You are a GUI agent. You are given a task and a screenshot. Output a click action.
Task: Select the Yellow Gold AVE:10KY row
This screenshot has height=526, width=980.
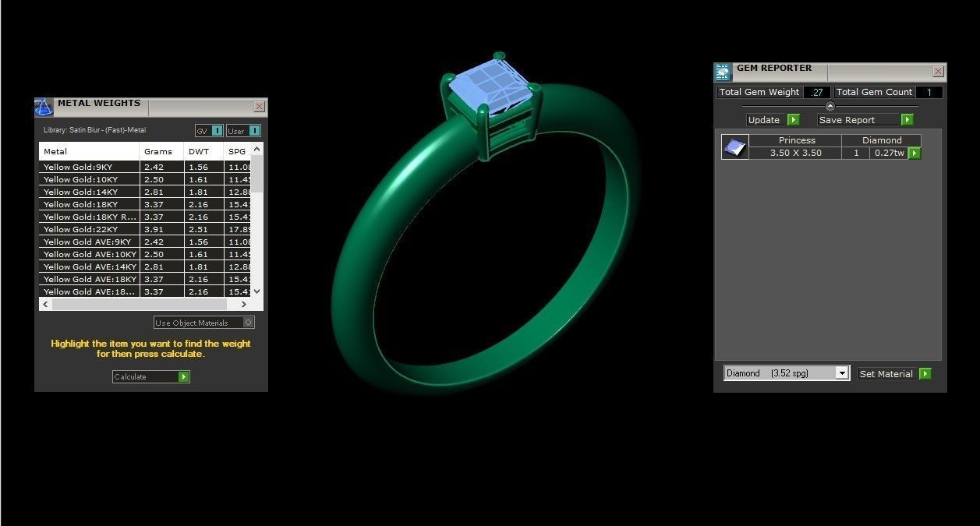click(145, 254)
